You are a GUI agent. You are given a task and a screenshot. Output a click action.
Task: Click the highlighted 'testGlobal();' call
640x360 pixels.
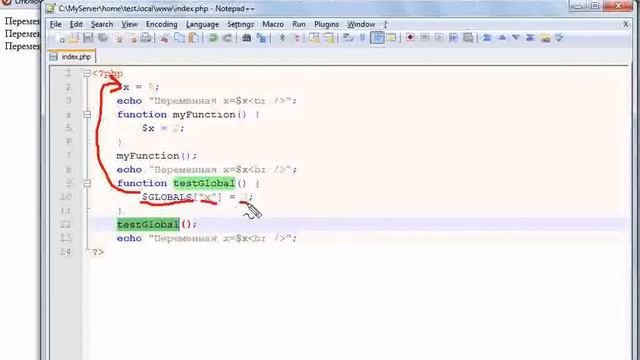pyautogui.click(x=157, y=224)
